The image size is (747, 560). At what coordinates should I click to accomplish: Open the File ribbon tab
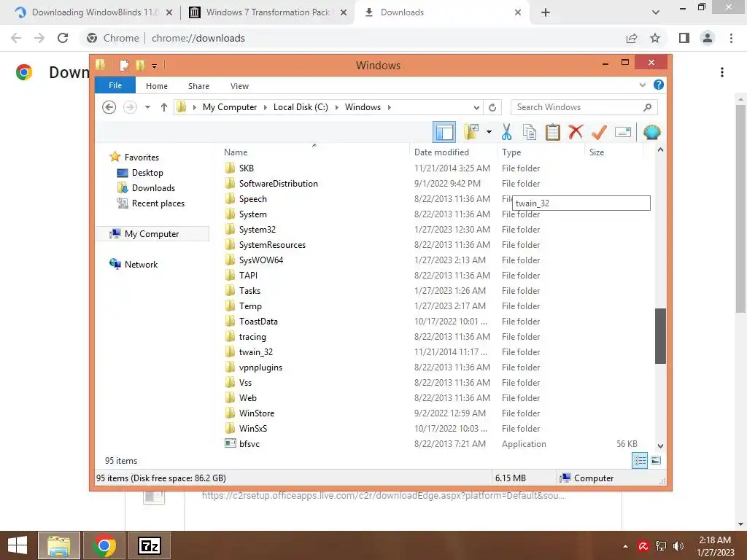click(115, 85)
